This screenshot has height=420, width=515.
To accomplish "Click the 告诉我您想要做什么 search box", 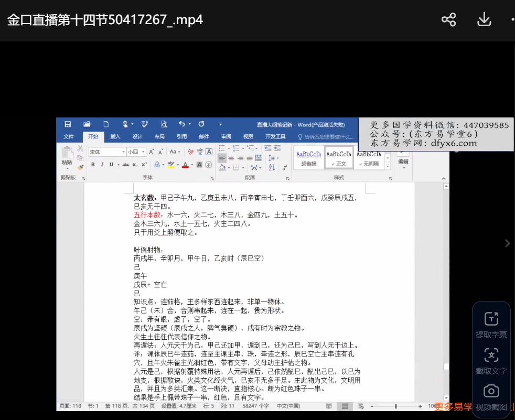I will (x=329, y=137).
